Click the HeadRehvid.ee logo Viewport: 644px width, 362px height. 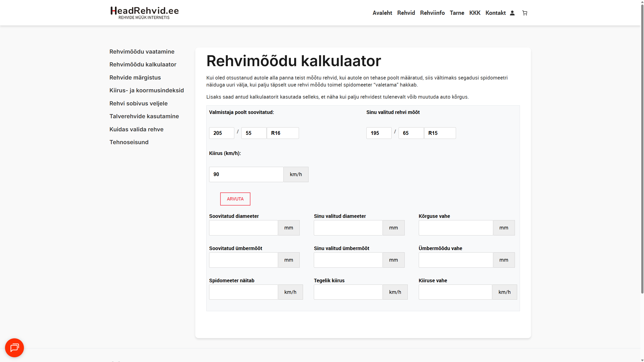pyautogui.click(x=144, y=13)
